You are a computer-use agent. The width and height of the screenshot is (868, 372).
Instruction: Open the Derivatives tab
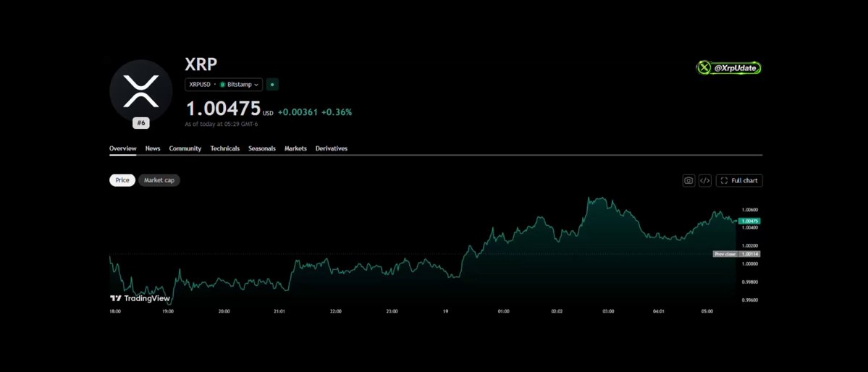(x=332, y=148)
